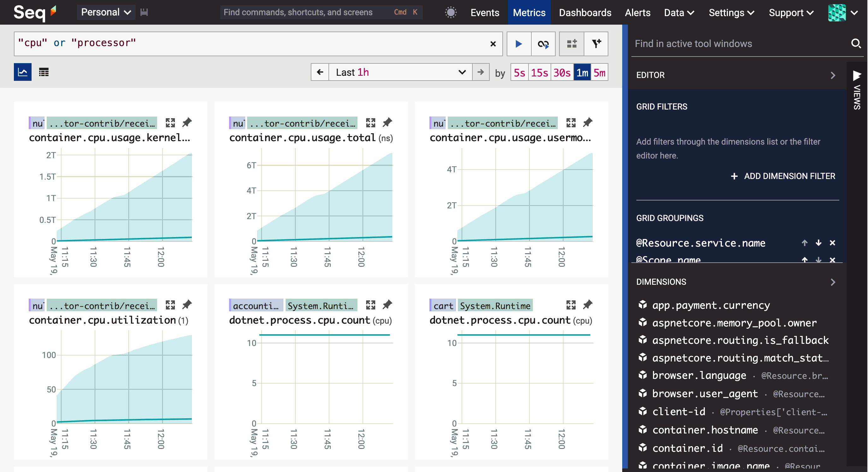This screenshot has height=472, width=868.
Task: Pin the container.cpu.utilization chart
Action: click(187, 305)
